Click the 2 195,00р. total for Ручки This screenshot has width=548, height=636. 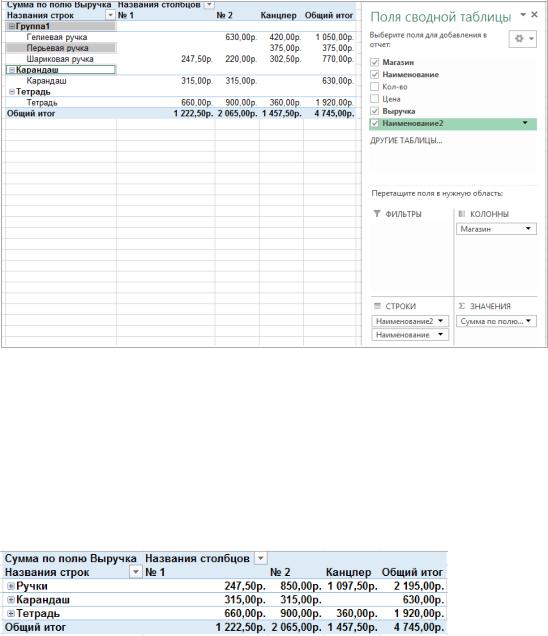tap(419, 586)
